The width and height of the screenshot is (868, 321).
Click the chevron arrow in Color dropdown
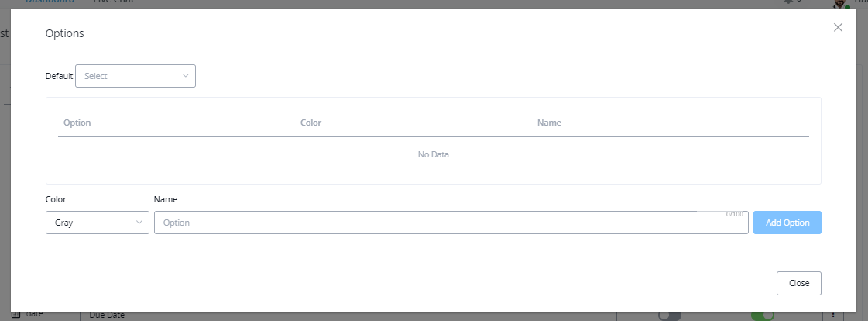point(139,223)
